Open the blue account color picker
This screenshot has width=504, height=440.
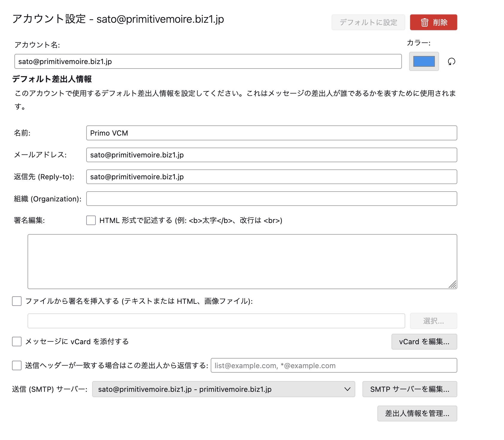424,62
